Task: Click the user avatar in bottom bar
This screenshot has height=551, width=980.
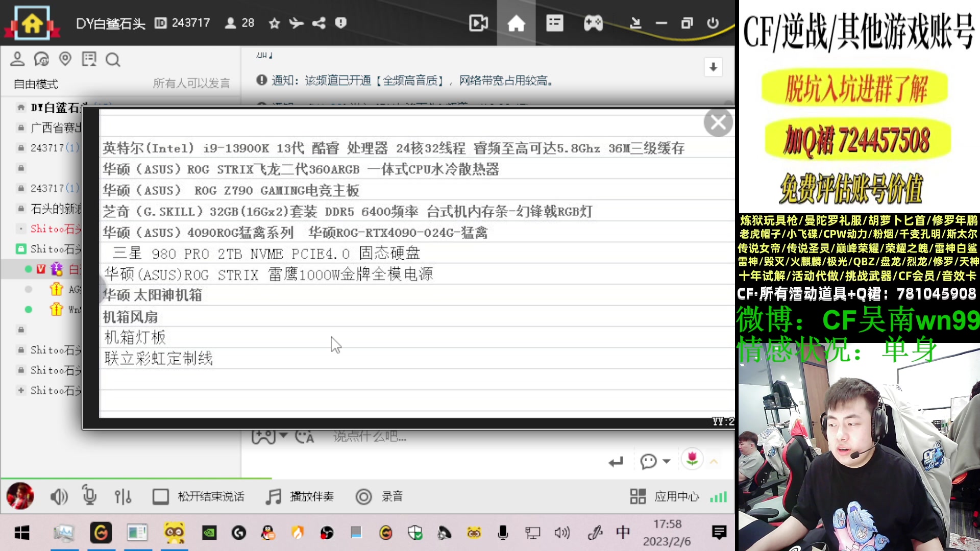Action: point(20,496)
